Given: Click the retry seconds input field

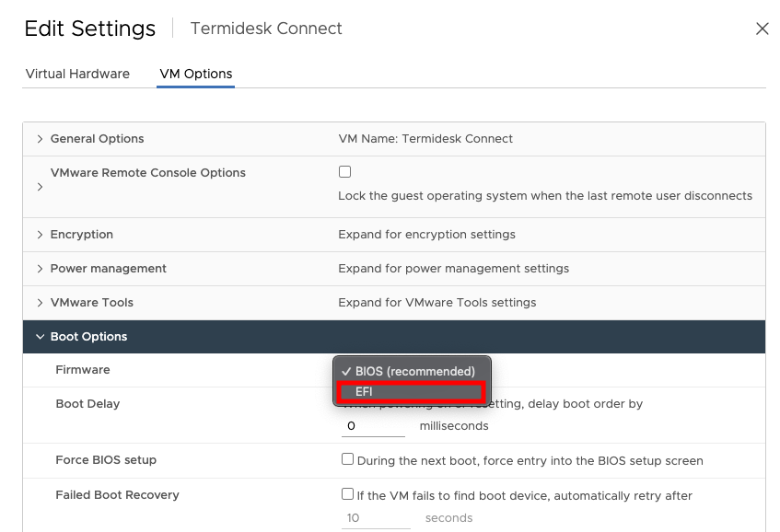Looking at the screenshot, I should 377,518.
